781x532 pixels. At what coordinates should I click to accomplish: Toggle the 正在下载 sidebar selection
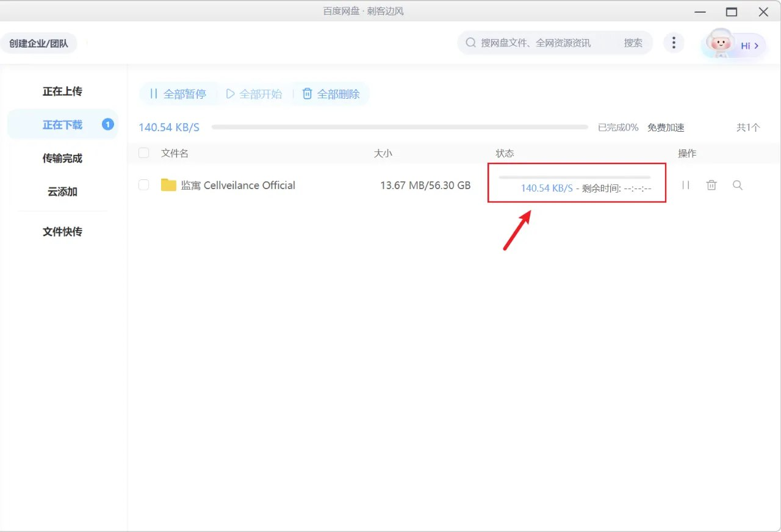tap(62, 124)
